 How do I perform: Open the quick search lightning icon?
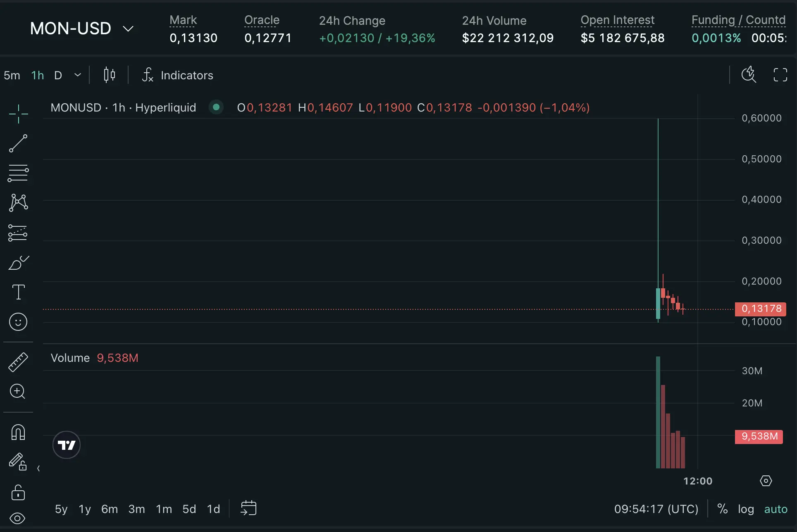tap(749, 75)
